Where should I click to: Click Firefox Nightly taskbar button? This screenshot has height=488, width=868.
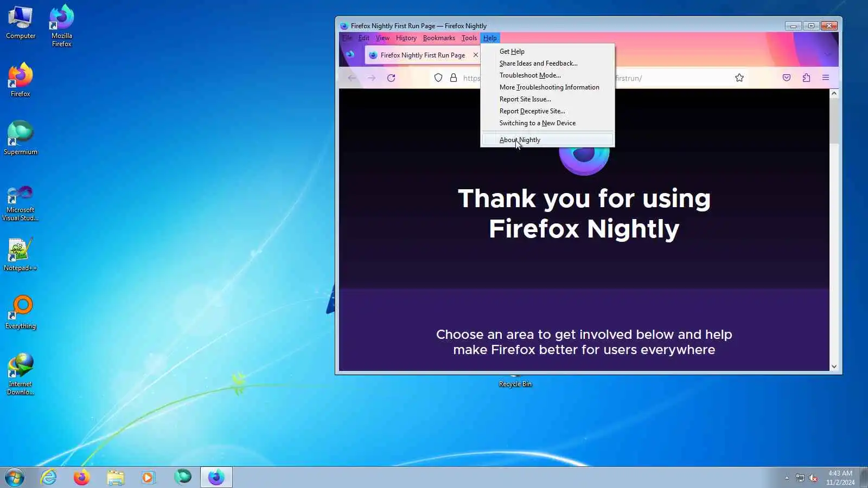[216, 478]
